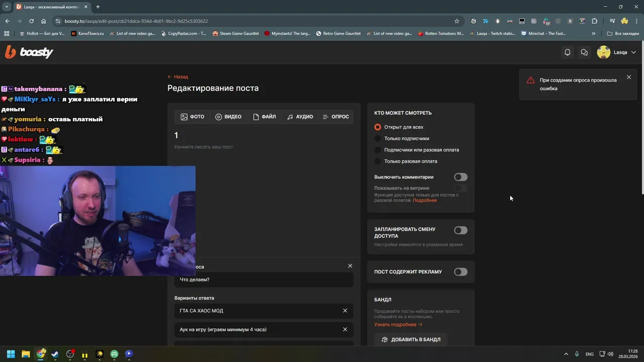This screenshot has height=362, width=644.
Task: Open Chrome extensions puzzle menu
Action: pos(595,21)
